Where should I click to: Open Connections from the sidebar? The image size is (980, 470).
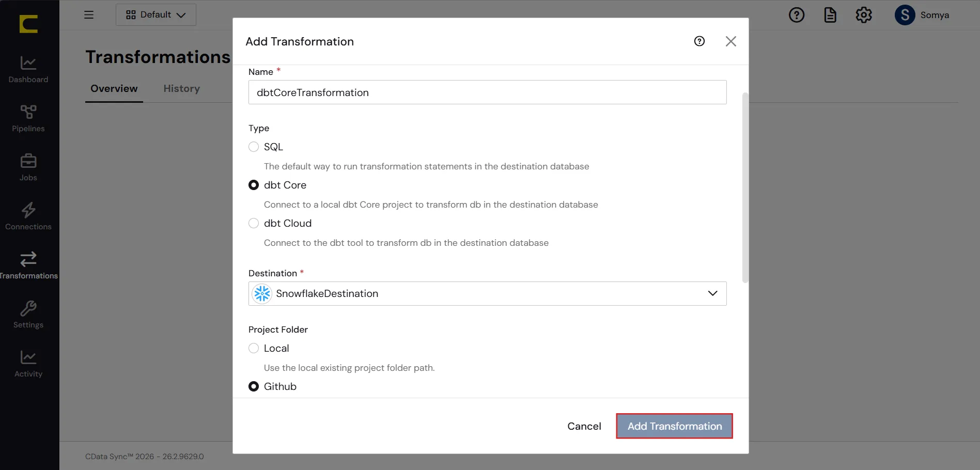tap(28, 217)
